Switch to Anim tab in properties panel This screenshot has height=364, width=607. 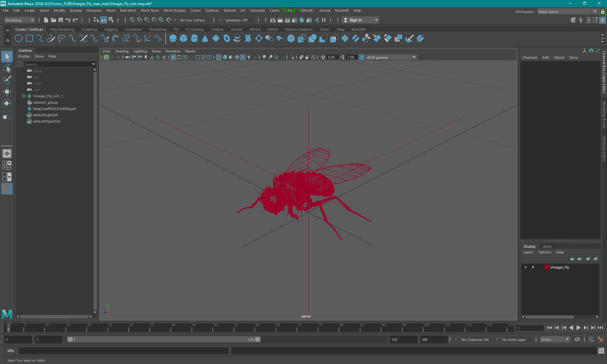click(x=547, y=246)
